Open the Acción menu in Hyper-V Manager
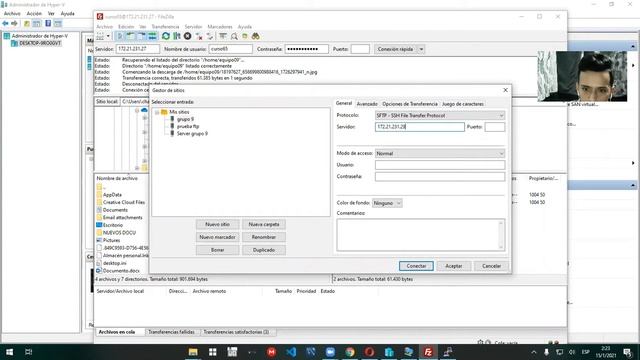The image size is (640, 360). click(34, 13)
